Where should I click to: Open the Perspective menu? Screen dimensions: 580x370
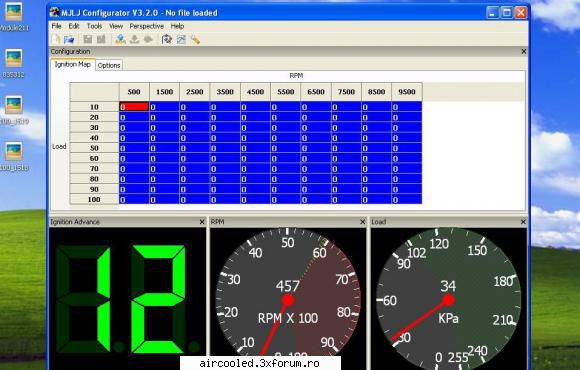click(146, 26)
